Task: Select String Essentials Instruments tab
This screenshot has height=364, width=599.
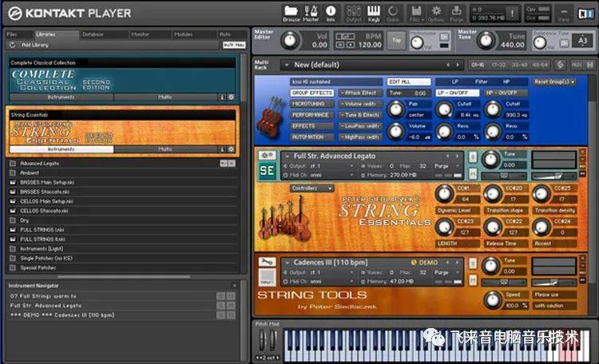Action: pos(61,149)
